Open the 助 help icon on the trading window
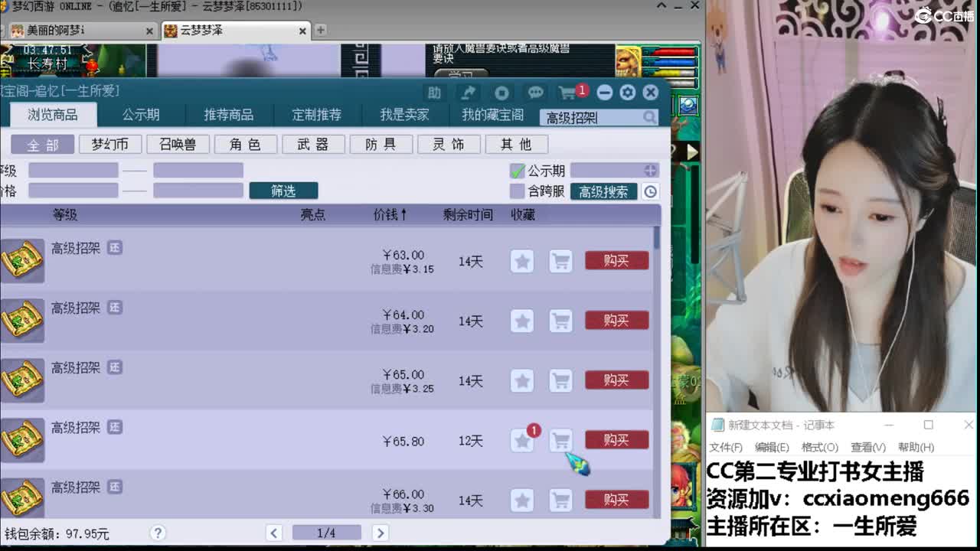The image size is (980, 551). (x=434, y=92)
